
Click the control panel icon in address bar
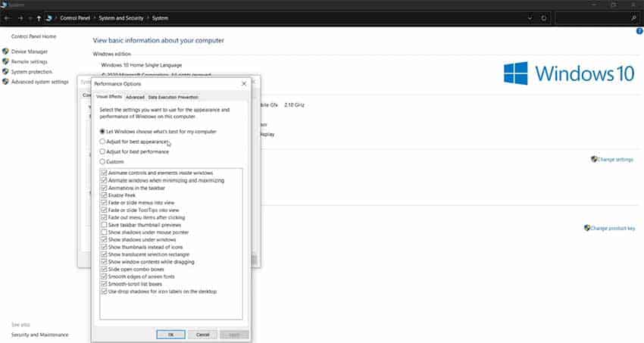(49, 18)
